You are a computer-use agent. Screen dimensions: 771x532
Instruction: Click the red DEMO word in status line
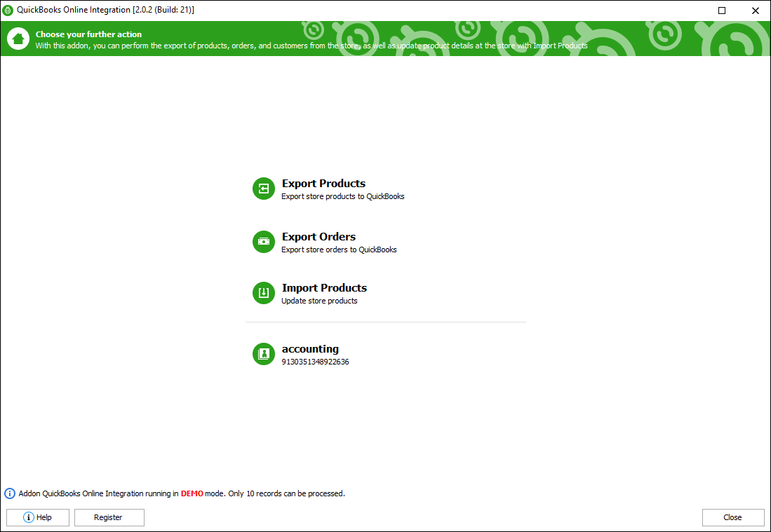coord(192,493)
